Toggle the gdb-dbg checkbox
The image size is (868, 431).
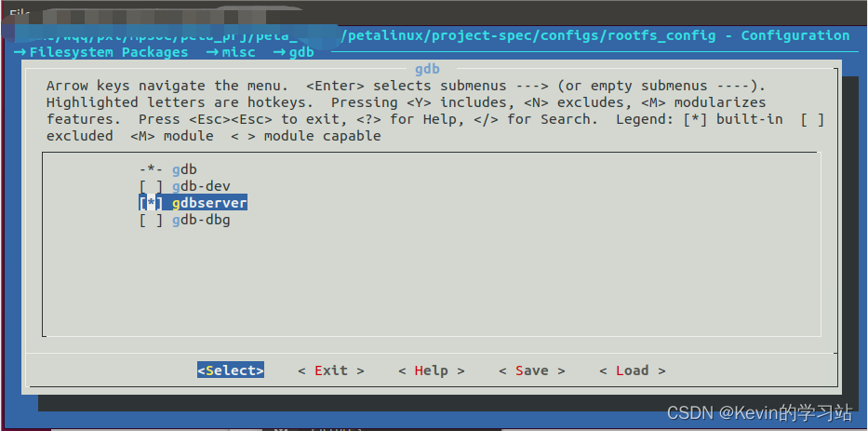[151, 220]
